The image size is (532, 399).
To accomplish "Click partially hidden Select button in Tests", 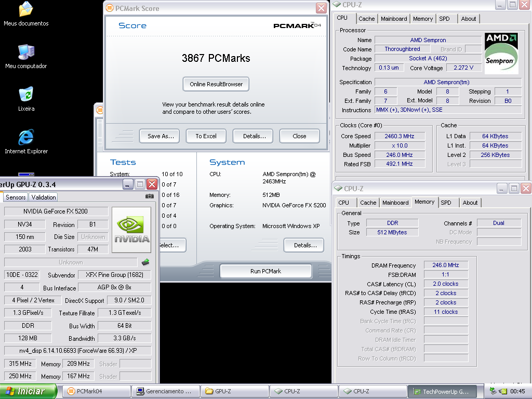I will tap(172, 245).
